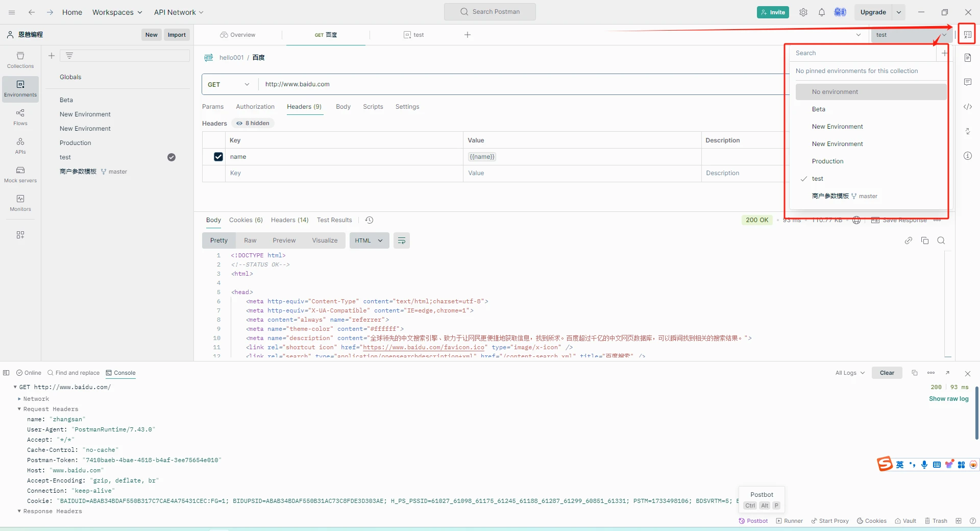This screenshot has height=531, width=980.
Task: Click the Search Postman box
Action: (x=490, y=12)
